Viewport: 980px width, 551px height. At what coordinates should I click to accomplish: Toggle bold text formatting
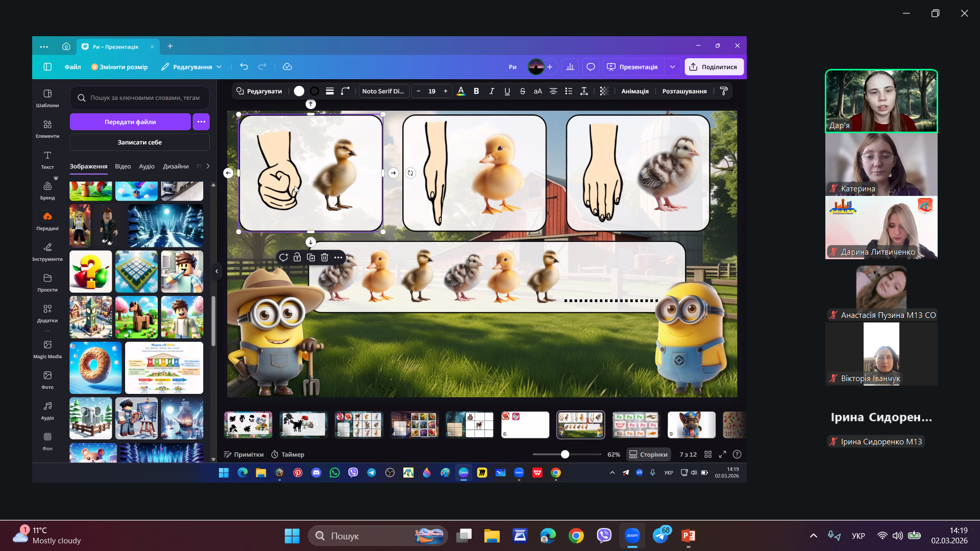pyautogui.click(x=476, y=91)
